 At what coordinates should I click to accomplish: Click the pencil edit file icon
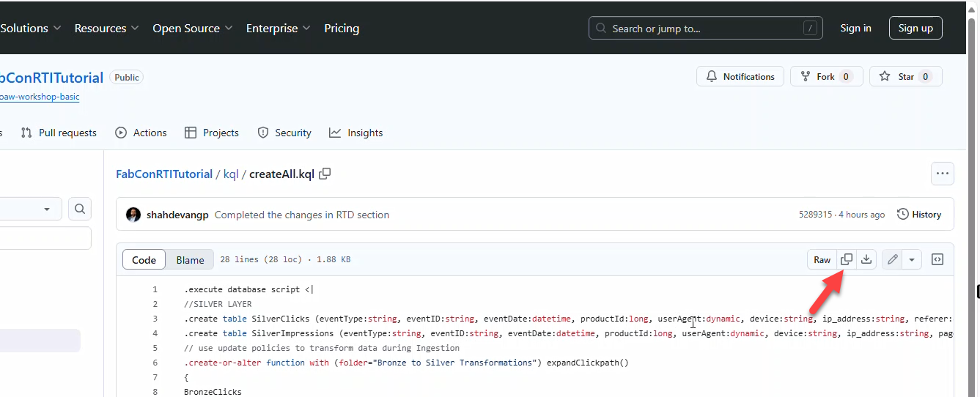click(x=892, y=259)
